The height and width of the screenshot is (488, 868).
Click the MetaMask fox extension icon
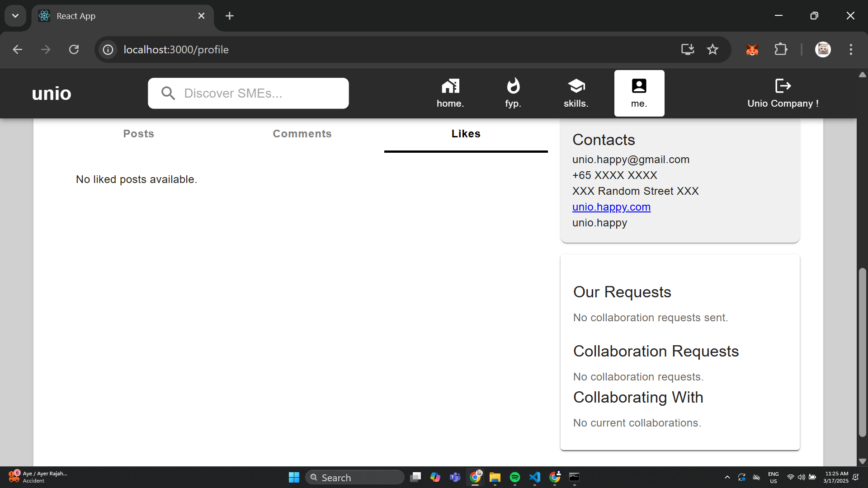[752, 49]
